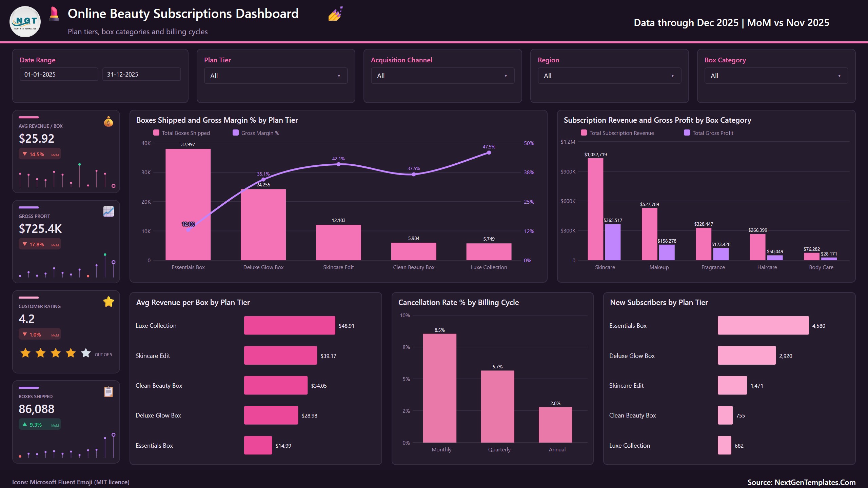Click the Skincare Edit subscribers bar 1,471
Viewport: 868px width, 488px height.
pos(732,385)
